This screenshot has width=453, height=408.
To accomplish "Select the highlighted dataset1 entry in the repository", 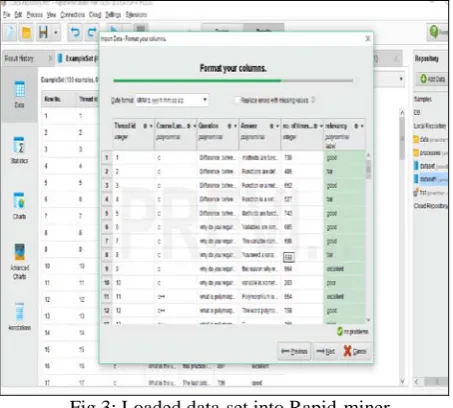I will pyautogui.click(x=431, y=179).
